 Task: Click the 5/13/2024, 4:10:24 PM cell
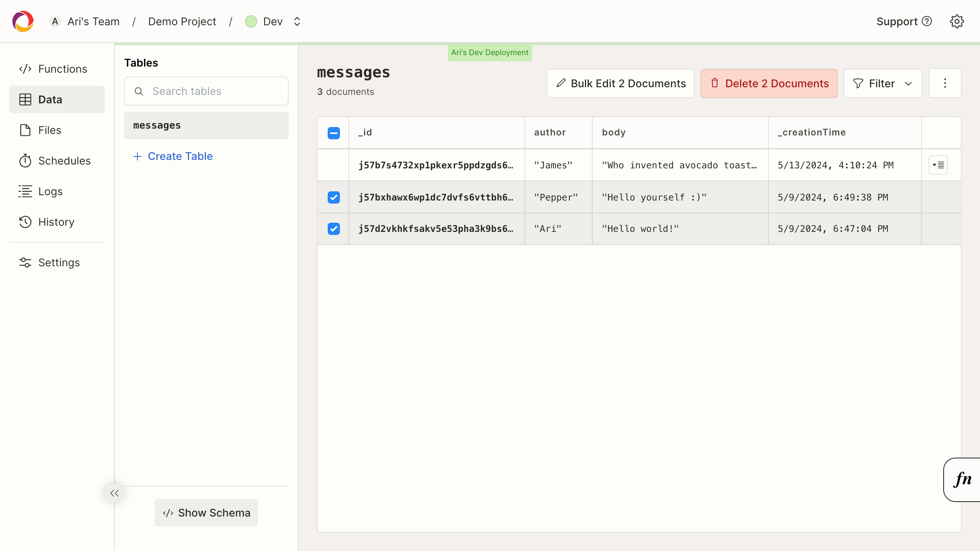click(x=845, y=165)
